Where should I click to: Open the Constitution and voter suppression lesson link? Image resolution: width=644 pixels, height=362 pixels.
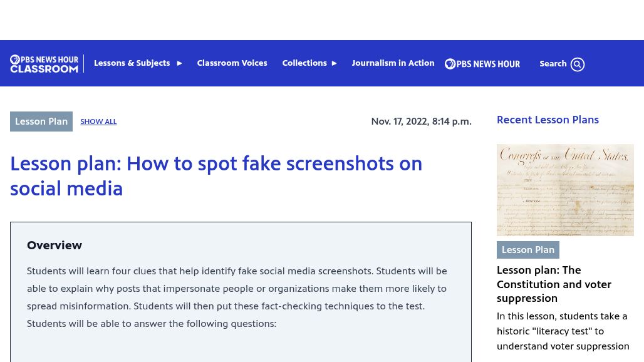554,284
